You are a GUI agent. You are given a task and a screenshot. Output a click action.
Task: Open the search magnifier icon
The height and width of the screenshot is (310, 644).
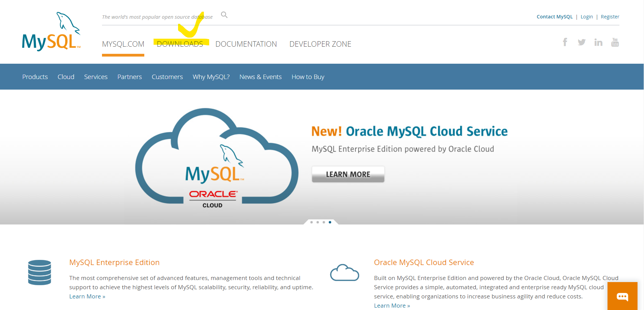click(x=224, y=15)
